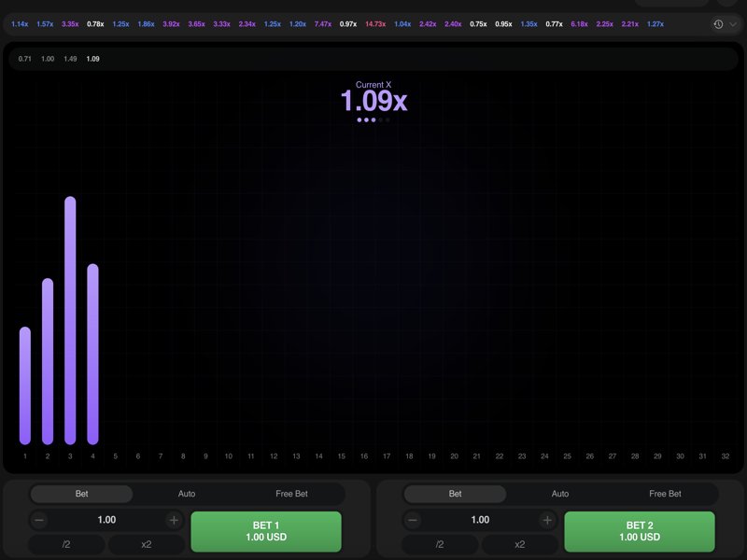
Task: Switch to the Free Bet tab in the BET 1 panel
Action: (291, 494)
